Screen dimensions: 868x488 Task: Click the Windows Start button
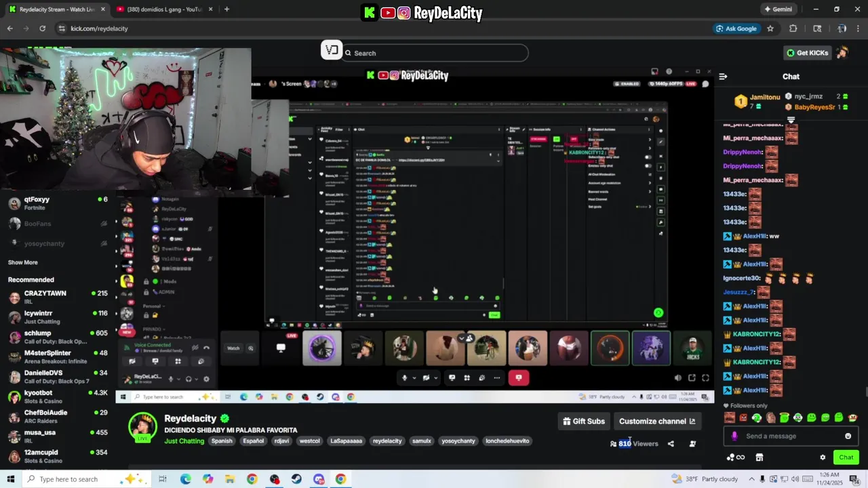click(x=11, y=479)
